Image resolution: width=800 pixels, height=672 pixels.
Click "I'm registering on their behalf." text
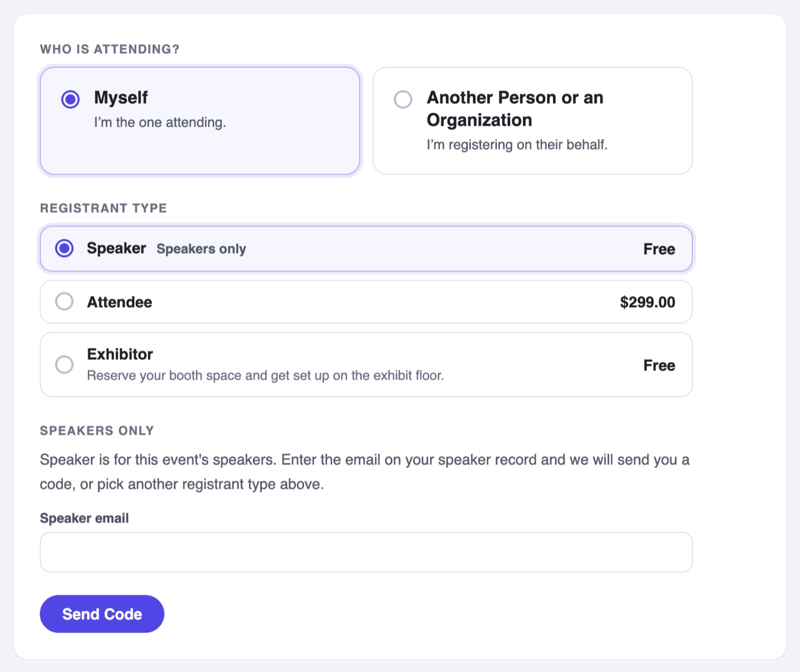click(x=517, y=145)
